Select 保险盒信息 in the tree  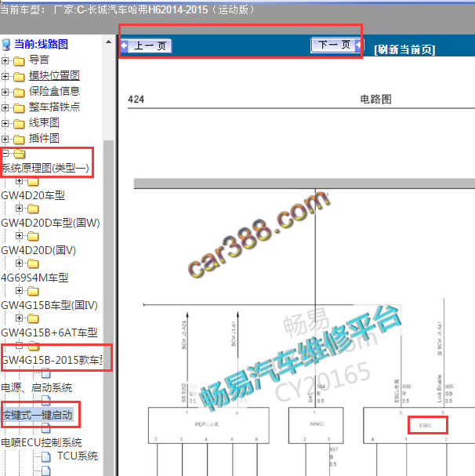54,91
